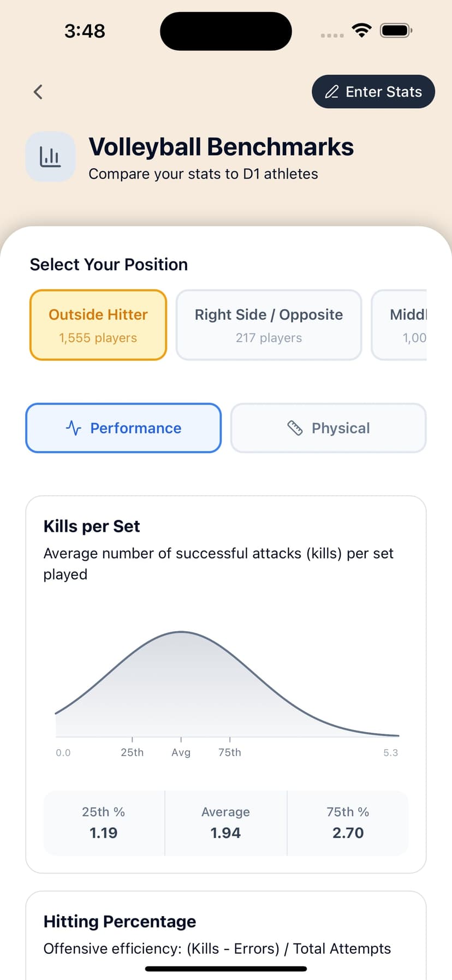Click the Wi-Fi icon in status bar
Viewport: 452px width, 980px height.
tap(361, 31)
